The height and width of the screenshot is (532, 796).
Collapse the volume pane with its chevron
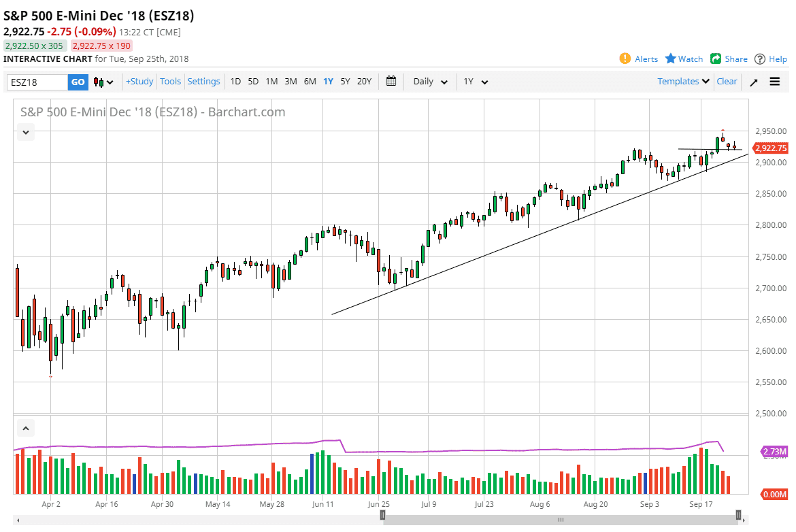[x=25, y=428]
